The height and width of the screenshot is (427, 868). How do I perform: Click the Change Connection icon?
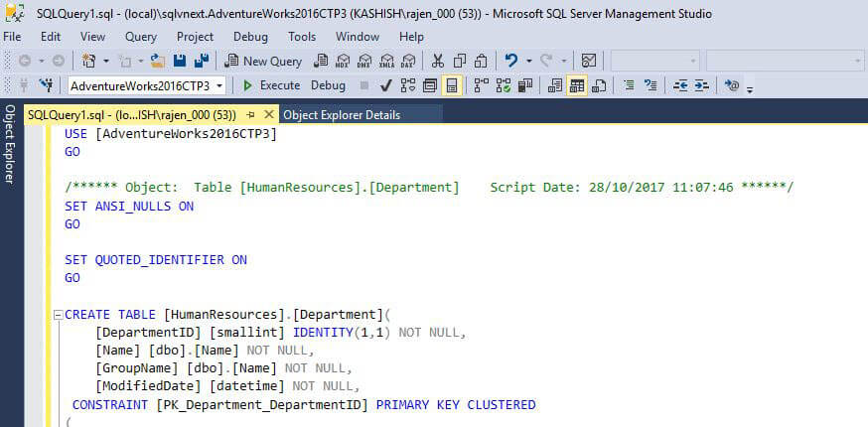(x=46, y=85)
